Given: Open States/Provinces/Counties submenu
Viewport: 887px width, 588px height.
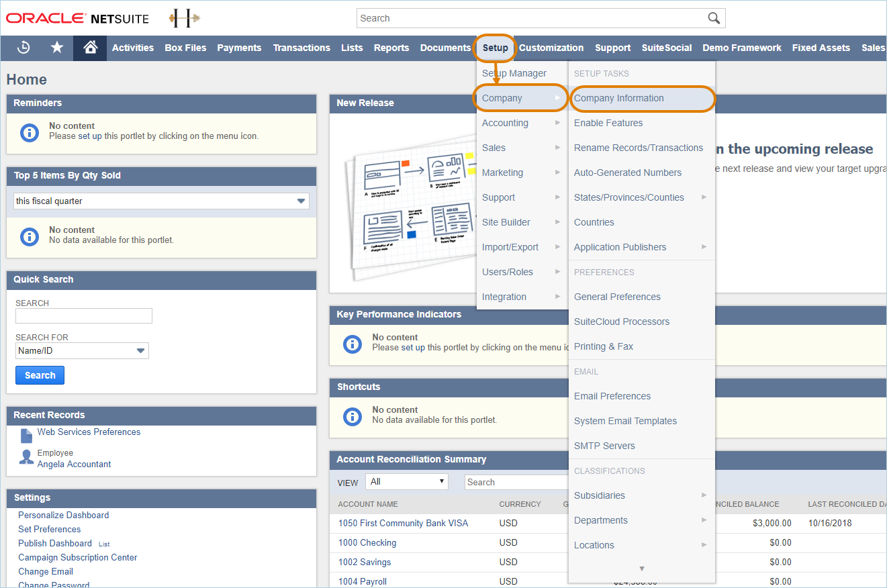Looking at the screenshot, I should 641,197.
